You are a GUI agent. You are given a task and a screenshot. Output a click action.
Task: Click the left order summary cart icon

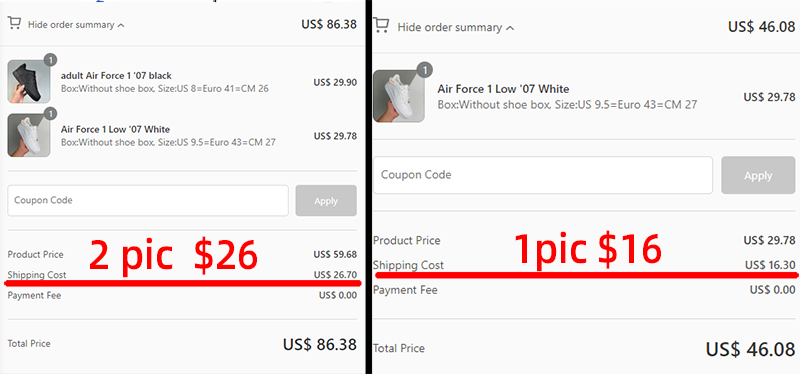click(x=14, y=23)
